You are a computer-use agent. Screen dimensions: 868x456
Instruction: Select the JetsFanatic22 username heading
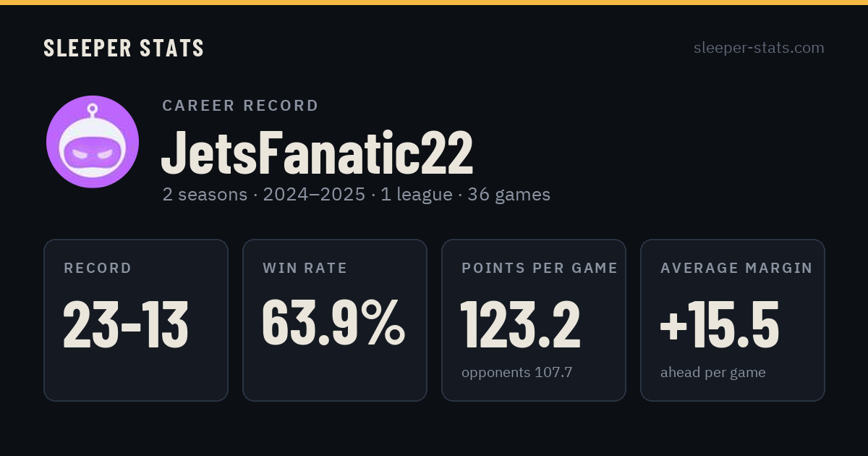pyautogui.click(x=318, y=153)
